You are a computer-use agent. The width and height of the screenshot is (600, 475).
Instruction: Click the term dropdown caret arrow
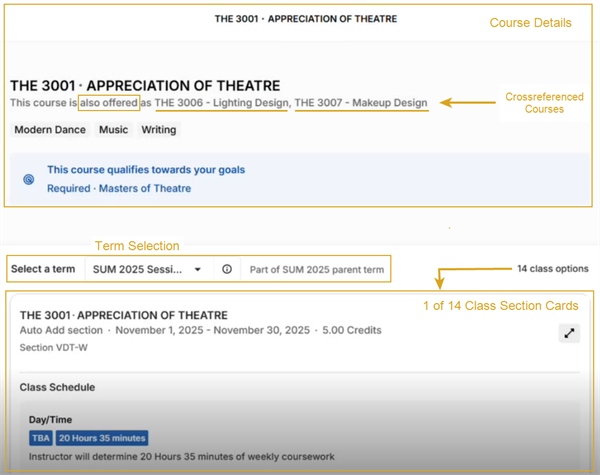coord(198,270)
